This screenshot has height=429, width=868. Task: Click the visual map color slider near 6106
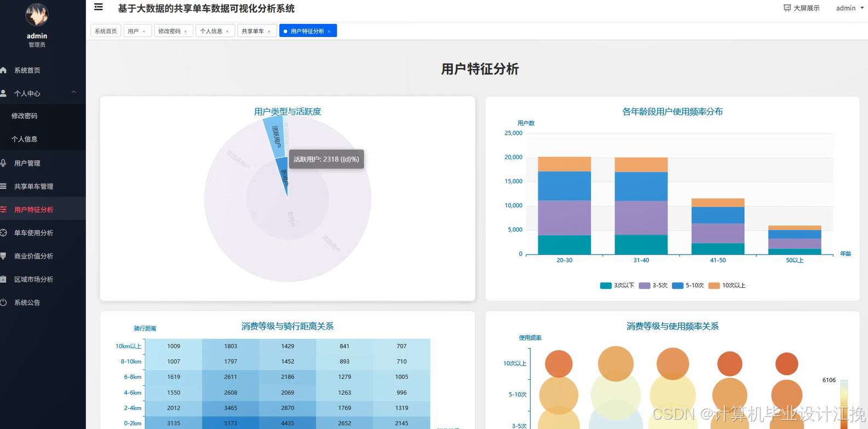click(844, 404)
